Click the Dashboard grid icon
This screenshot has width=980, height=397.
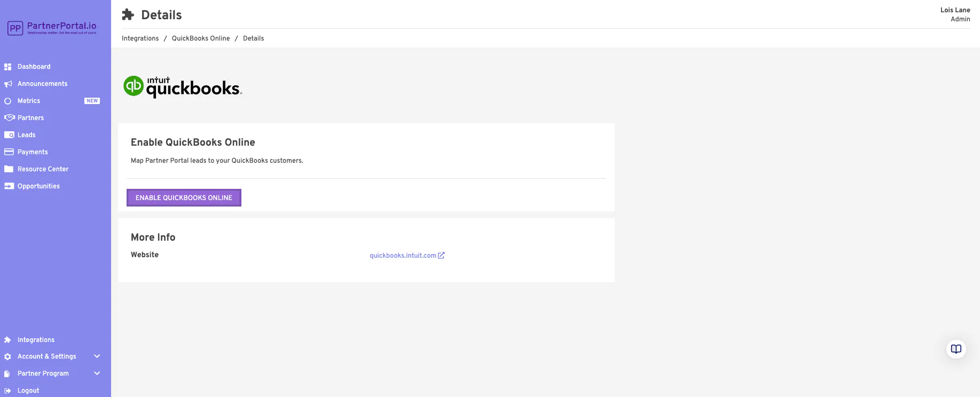click(x=7, y=67)
